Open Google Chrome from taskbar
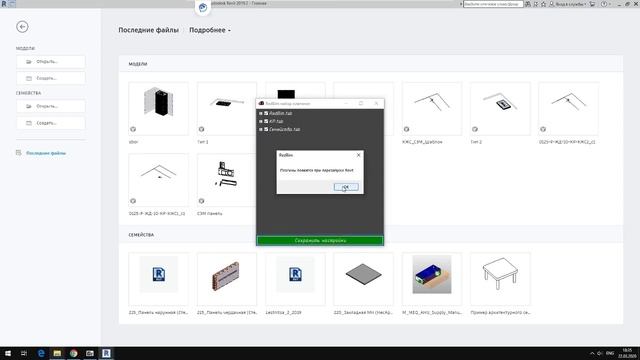Viewport: 640px width, 360px height. pyautogui.click(x=73, y=353)
